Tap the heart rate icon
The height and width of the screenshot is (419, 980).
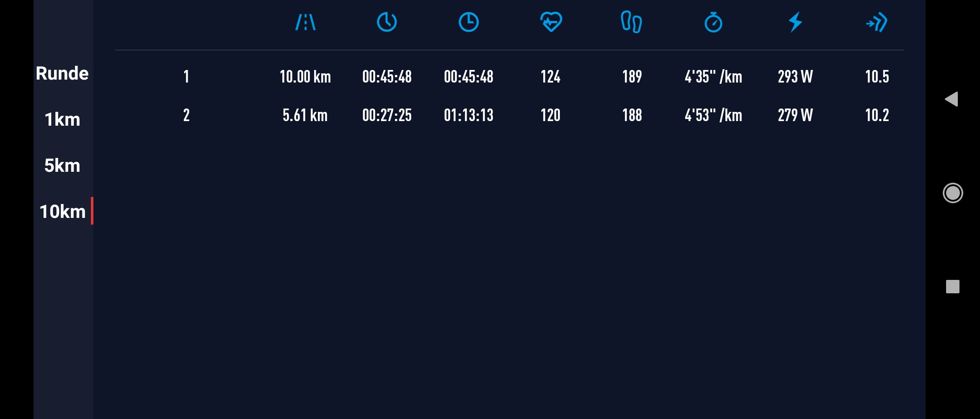point(551,22)
